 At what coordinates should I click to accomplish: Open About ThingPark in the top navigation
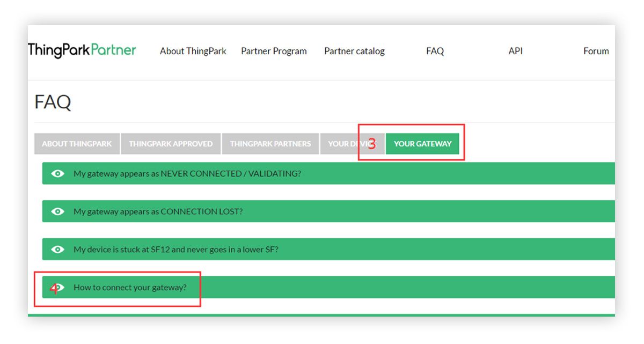pyautogui.click(x=193, y=51)
